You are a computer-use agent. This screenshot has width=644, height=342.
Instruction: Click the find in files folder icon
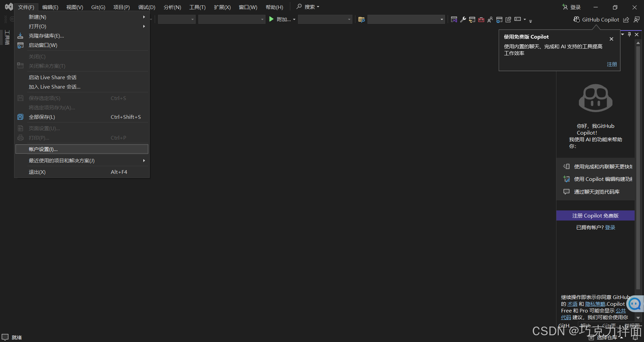[x=361, y=19]
